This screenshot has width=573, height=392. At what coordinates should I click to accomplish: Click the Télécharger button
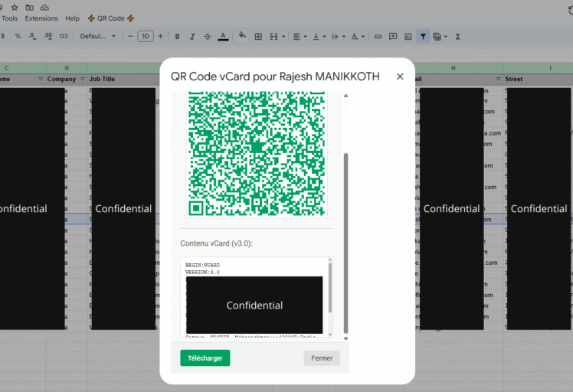coord(205,358)
